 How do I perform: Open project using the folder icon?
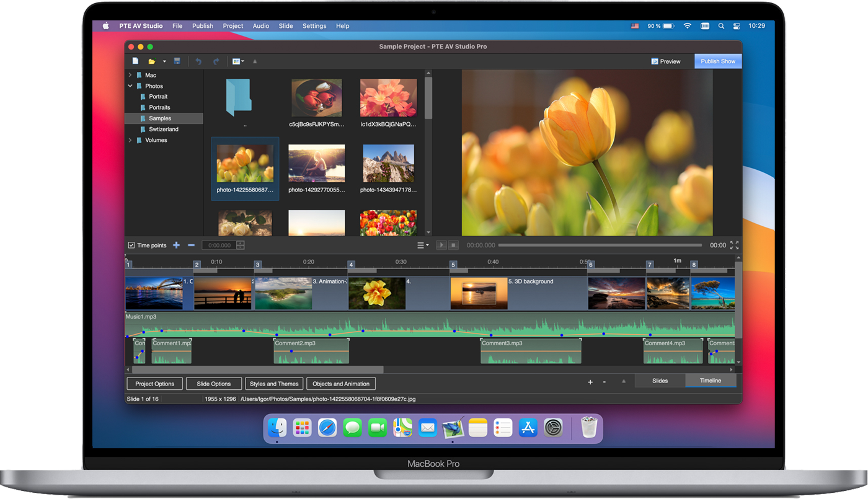point(151,61)
